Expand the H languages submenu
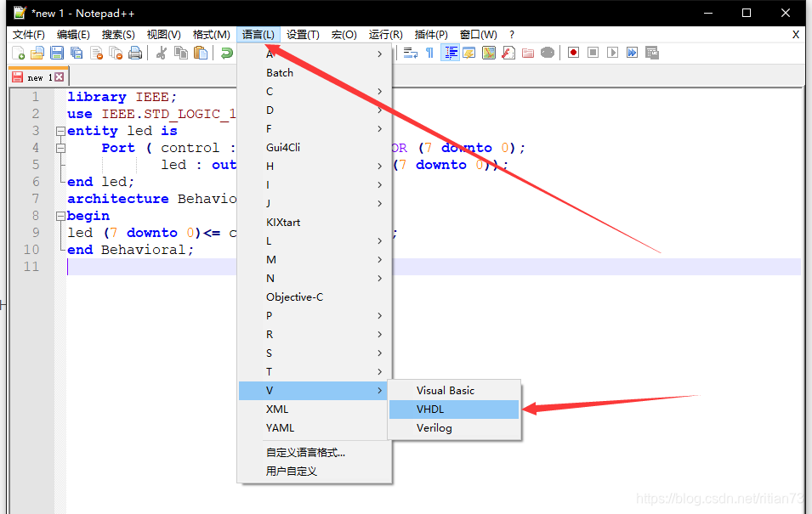Viewport: 812px width, 514px height. (315, 167)
